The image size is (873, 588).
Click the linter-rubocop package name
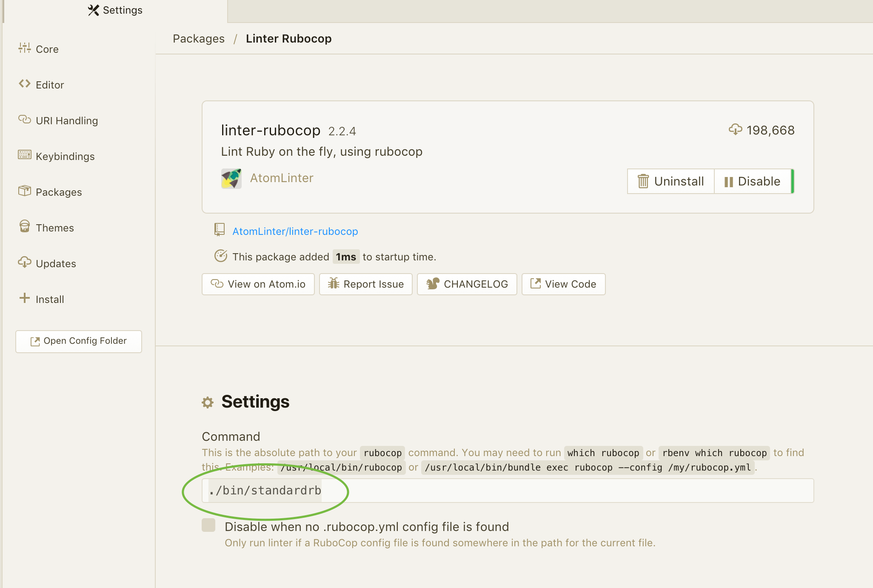point(271,130)
